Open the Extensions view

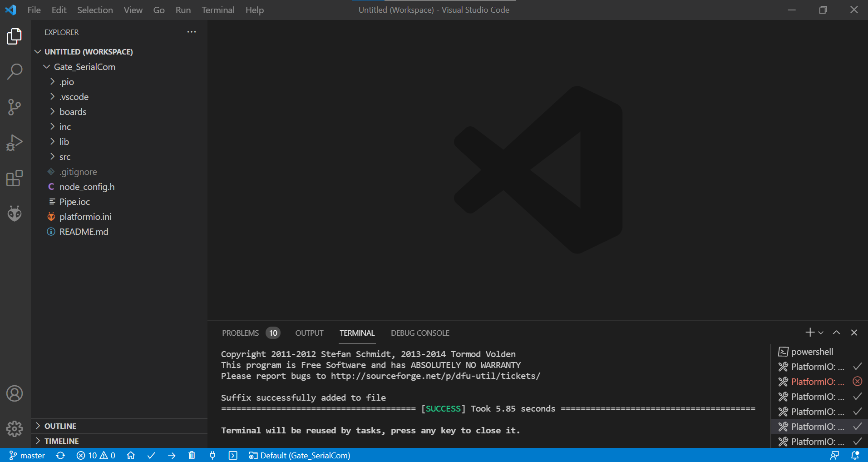point(15,178)
